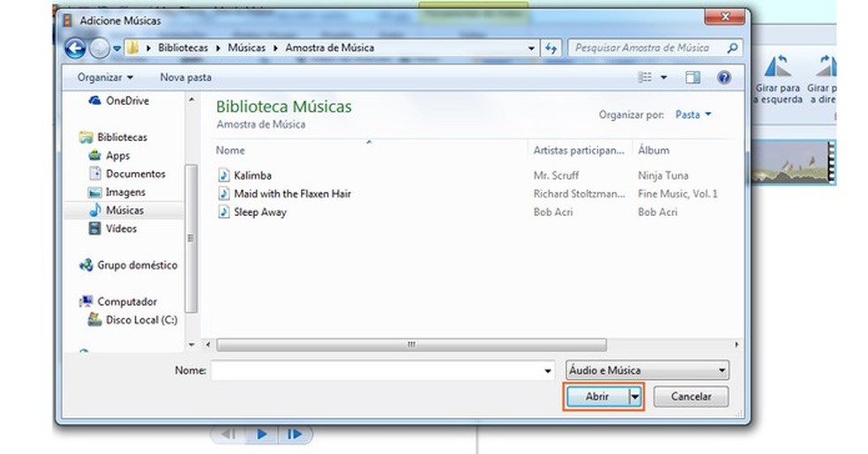Viewport: 868px width, 454px height.
Task: Click next frame button in Movie Maker
Action: (295, 434)
